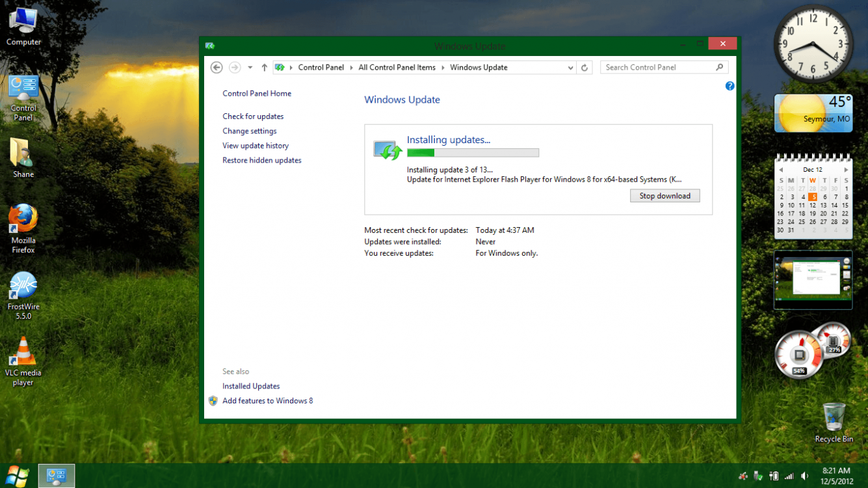Viewport: 868px width, 488px height.
Task: Go up one level with the Up arrow
Action: (x=264, y=68)
